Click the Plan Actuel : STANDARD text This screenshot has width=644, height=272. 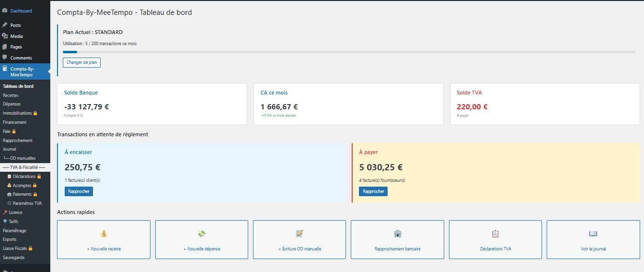click(93, 32)
